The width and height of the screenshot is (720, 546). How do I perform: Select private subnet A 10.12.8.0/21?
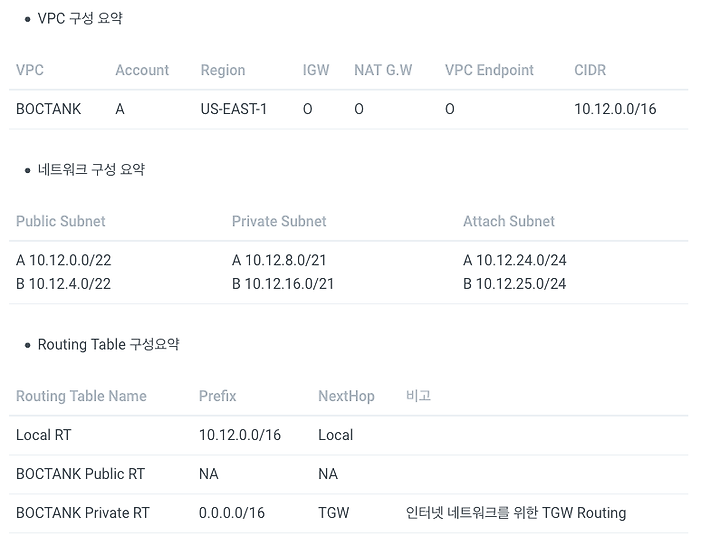coord(279,260)
